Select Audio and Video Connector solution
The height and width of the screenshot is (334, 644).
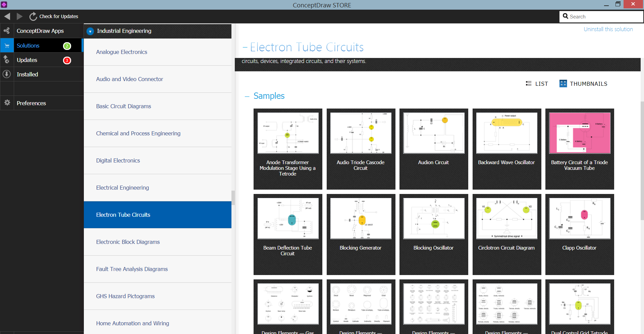(x=158, y=79)
